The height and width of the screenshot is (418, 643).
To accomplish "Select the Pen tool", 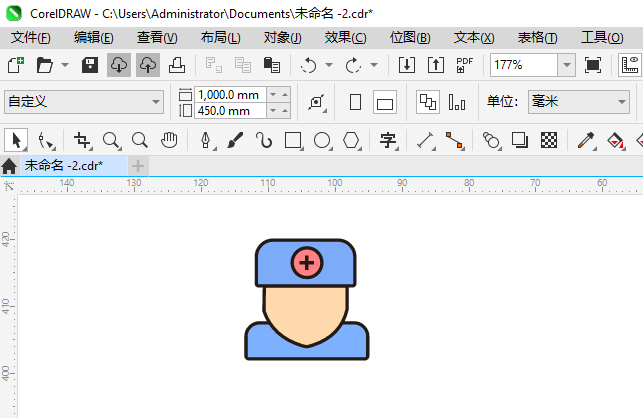I will [x=206, y=141].
